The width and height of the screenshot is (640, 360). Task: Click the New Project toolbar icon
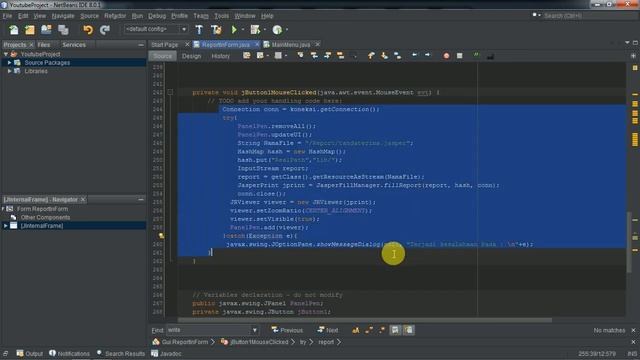point(30,29)
